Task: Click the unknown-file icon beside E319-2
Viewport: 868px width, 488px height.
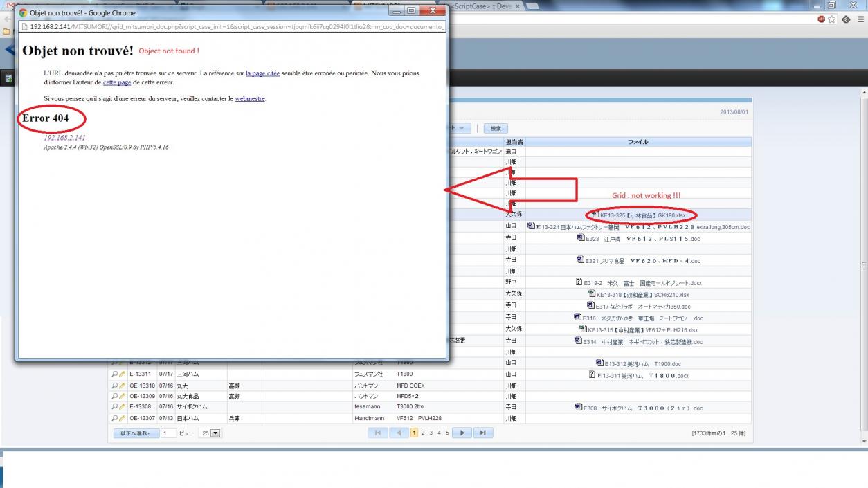Action: 579,282
